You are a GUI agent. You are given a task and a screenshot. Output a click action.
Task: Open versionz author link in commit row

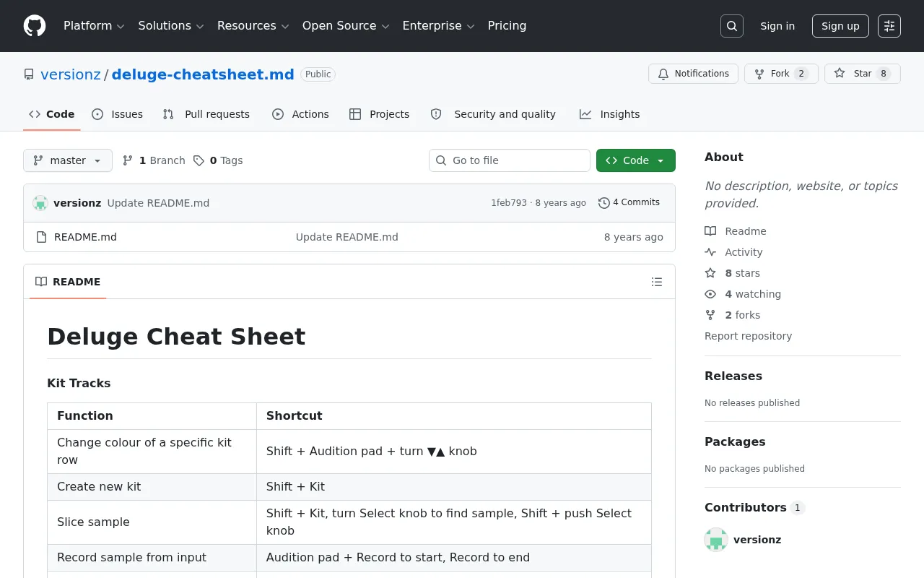click(x=77, y=203)
